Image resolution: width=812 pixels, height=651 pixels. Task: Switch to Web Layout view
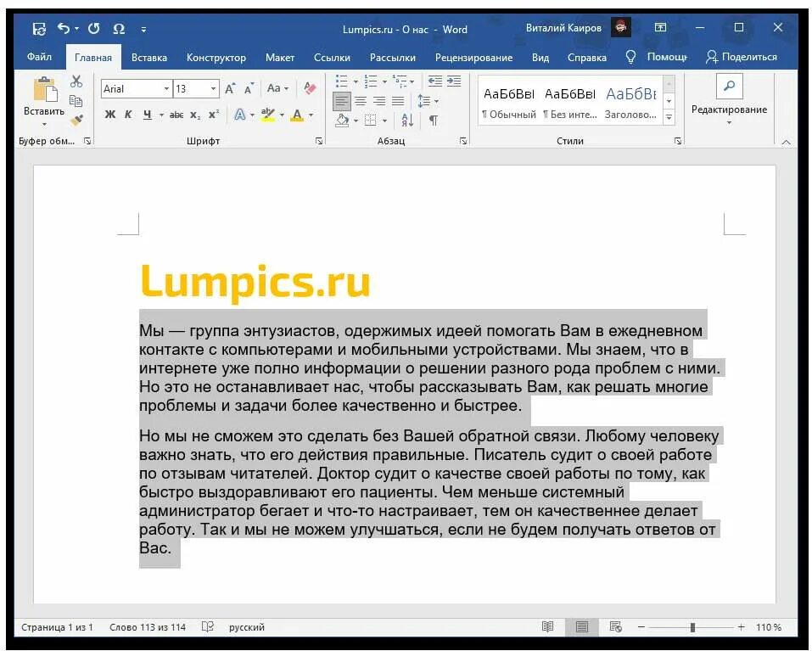pos(615,626)
